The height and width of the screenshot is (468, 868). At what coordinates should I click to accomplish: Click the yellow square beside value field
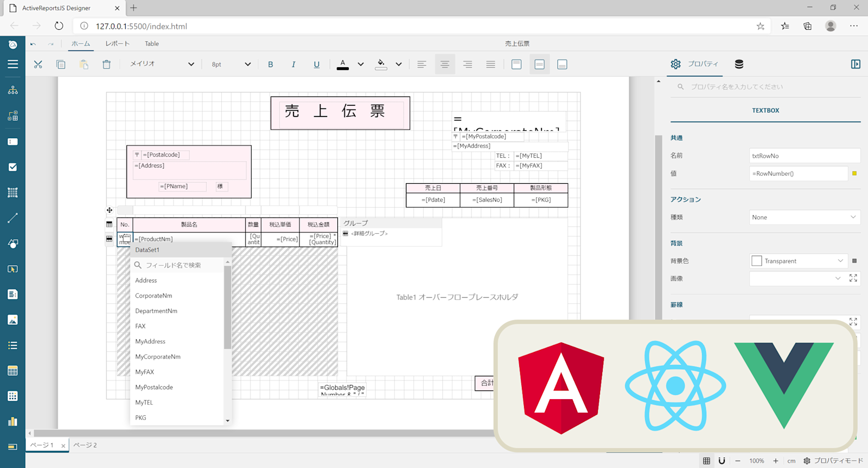(854, 174)
